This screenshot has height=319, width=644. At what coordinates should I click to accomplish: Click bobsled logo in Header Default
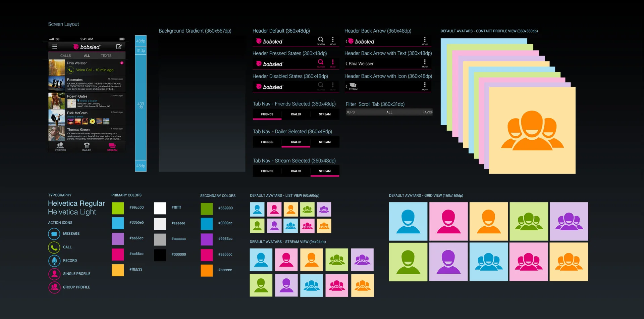tap(269, 41)
